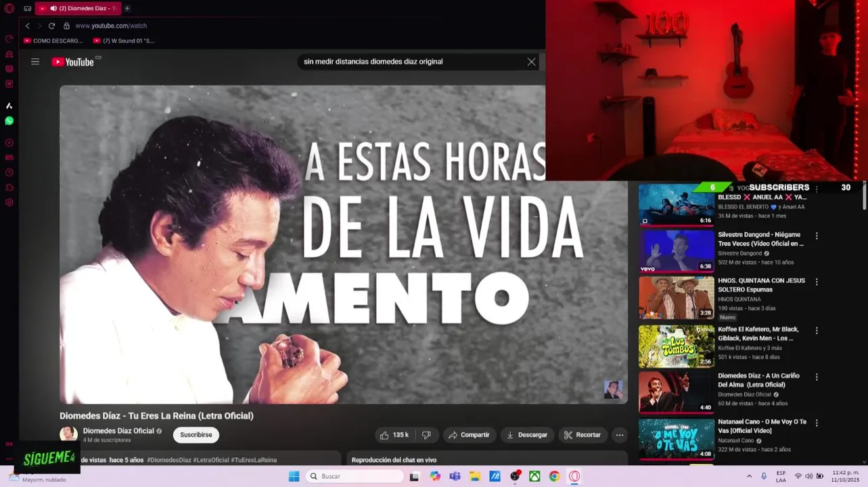Clear the YouTube search box text
Viewport: 868px width, 487px height.
pyautogui.click(x=531, y=62)
